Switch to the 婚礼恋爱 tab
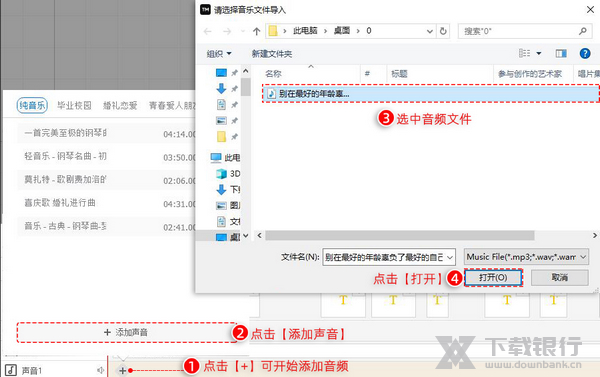 (x=120, y=105)
